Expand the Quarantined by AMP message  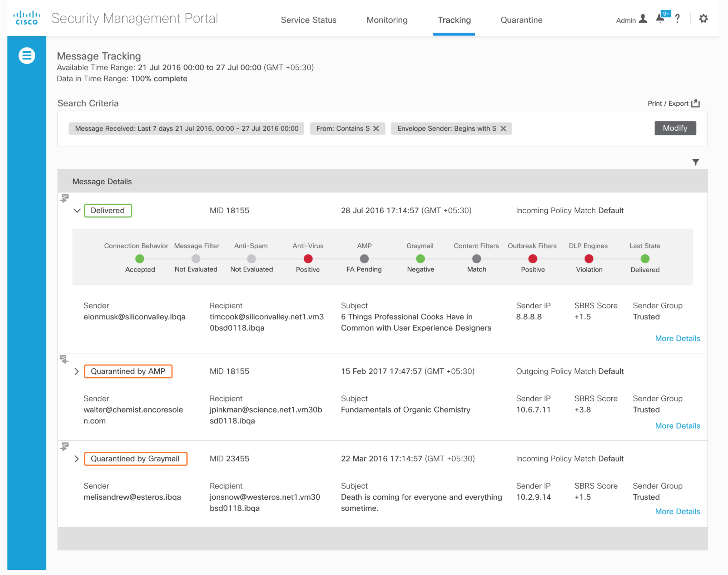point(77,371)
